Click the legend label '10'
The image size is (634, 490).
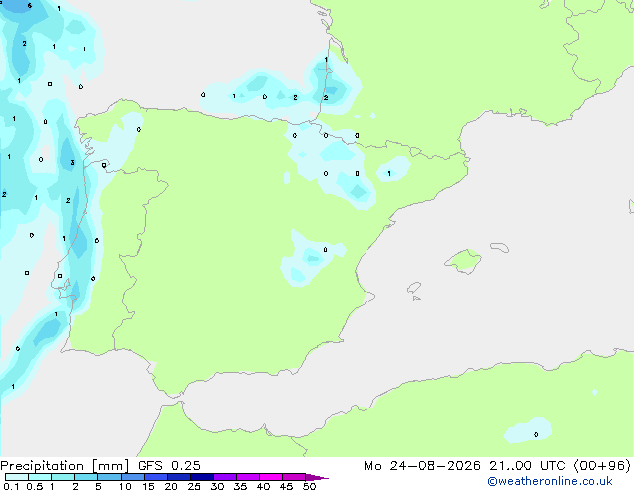[x=125, y=486]
